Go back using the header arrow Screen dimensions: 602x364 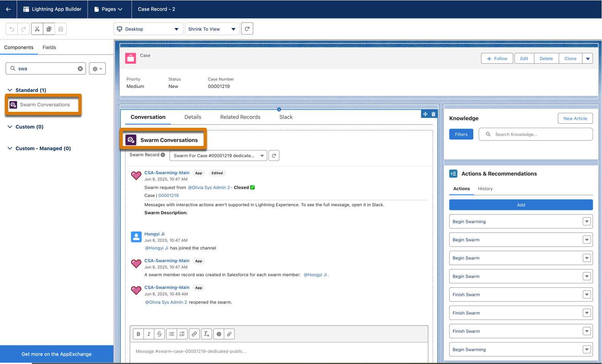point(8,9)
